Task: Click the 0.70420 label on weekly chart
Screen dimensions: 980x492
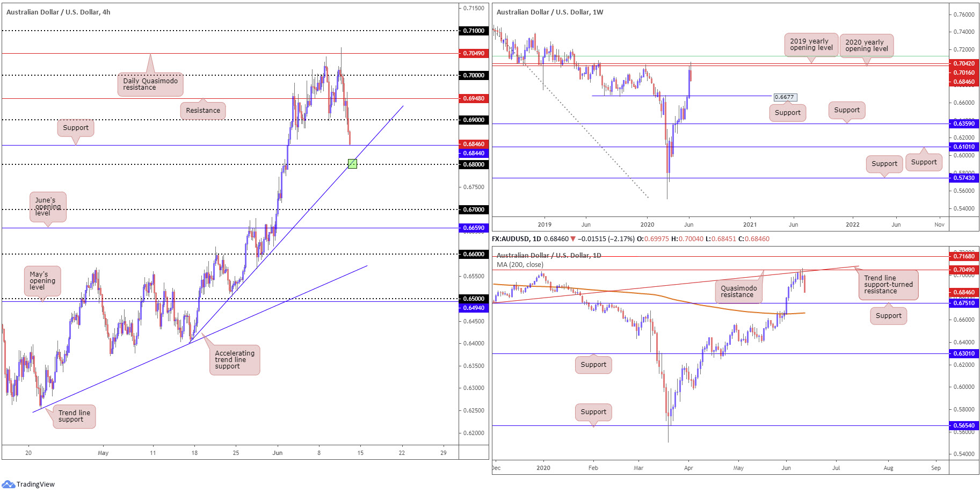Action: (963, 63)
